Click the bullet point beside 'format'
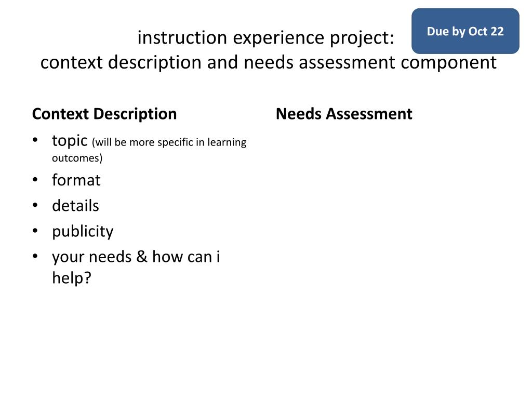This screenshot has width=532, height=399. pos(35,179)
